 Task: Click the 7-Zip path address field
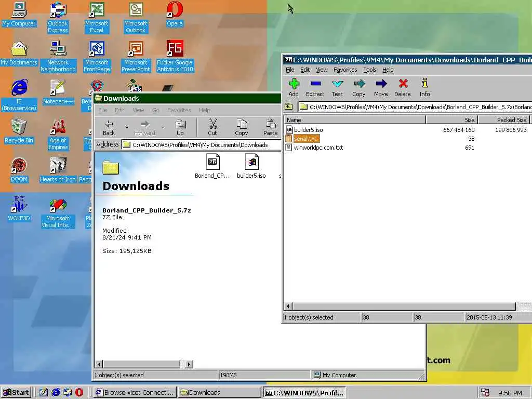[x=416, y=107]
